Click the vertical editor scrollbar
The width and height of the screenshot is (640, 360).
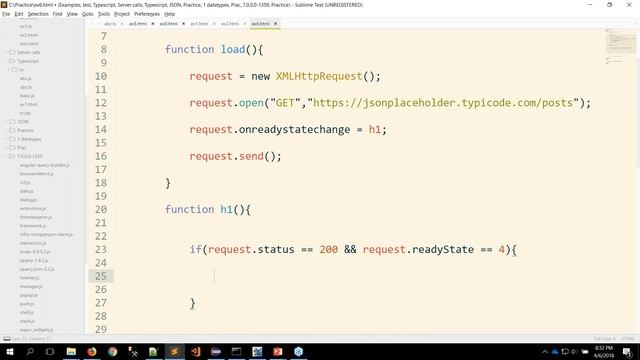click(638, 112)
